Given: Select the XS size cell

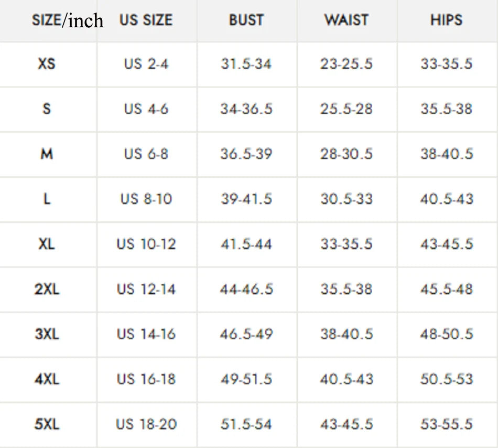Looking at the screenshot, I should (47, 64).
